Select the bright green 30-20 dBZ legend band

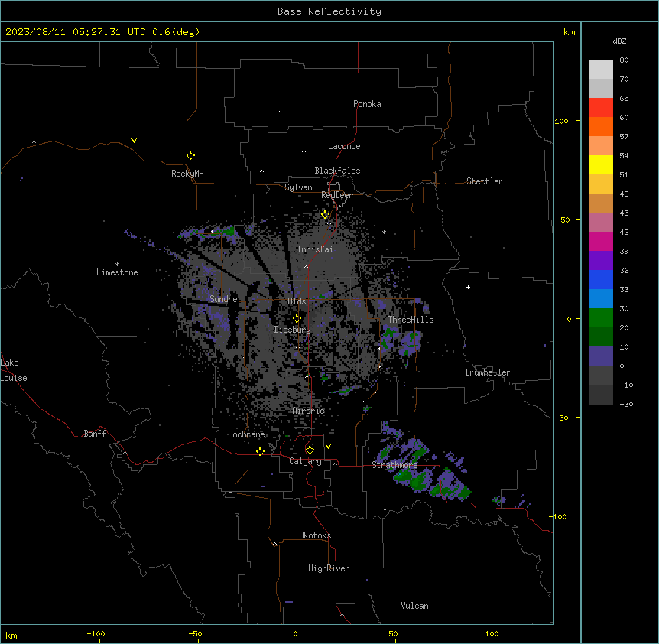pos(601,318)
